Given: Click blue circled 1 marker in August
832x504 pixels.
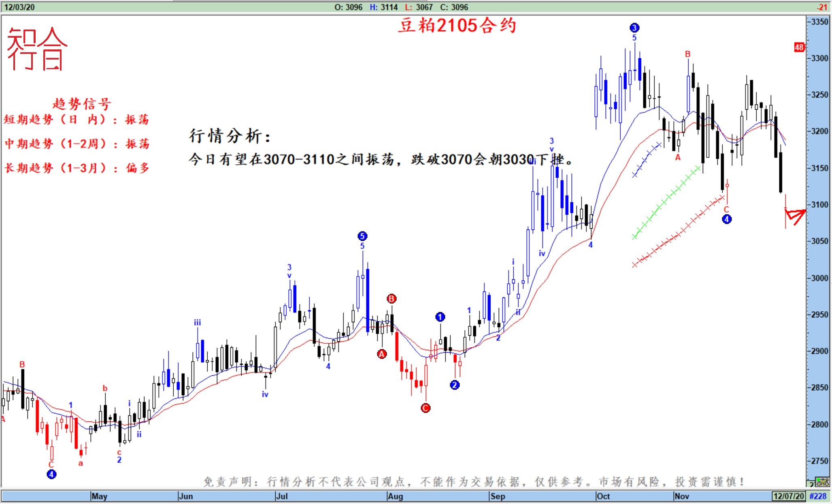Looking at the screenshot, I should point(440,317).
